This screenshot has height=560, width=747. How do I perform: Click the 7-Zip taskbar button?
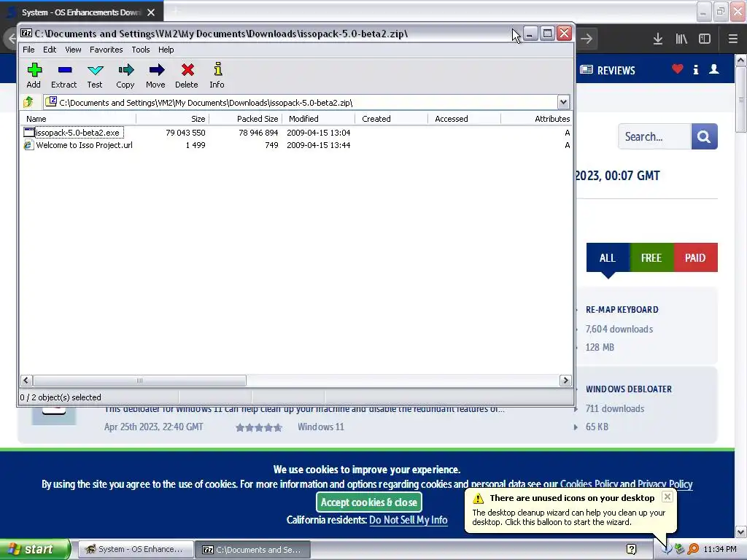coord(252,549)
